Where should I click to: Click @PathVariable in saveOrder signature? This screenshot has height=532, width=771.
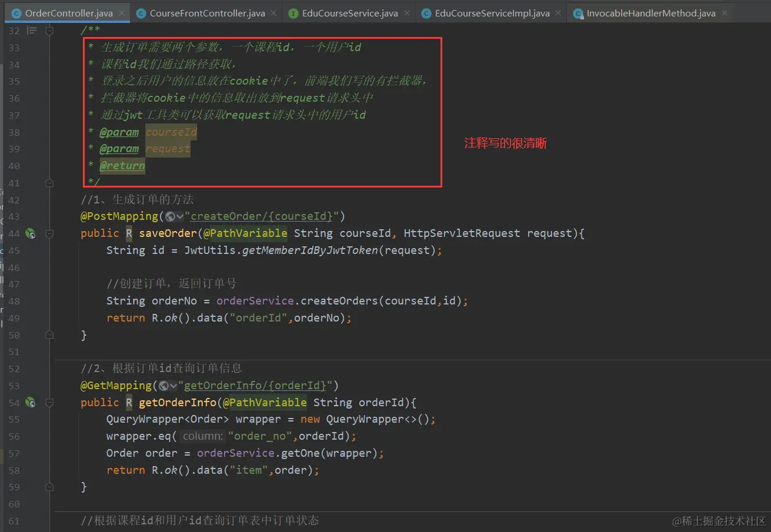[245, 233]
